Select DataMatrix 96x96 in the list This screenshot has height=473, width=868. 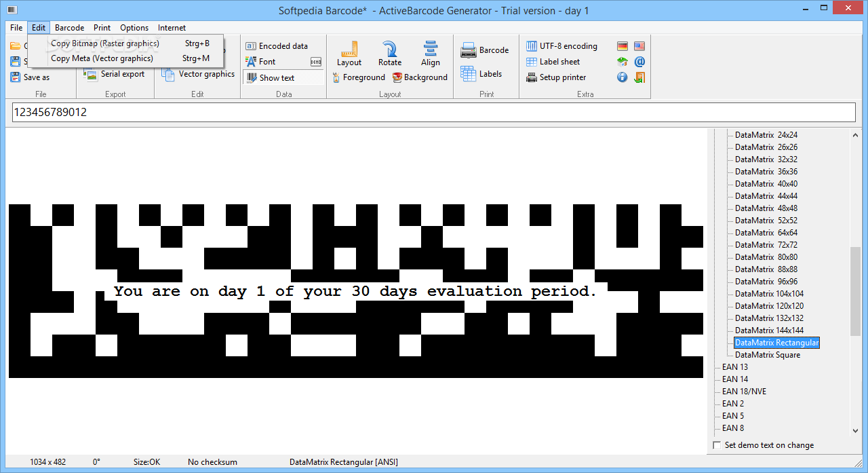[766, 282]
